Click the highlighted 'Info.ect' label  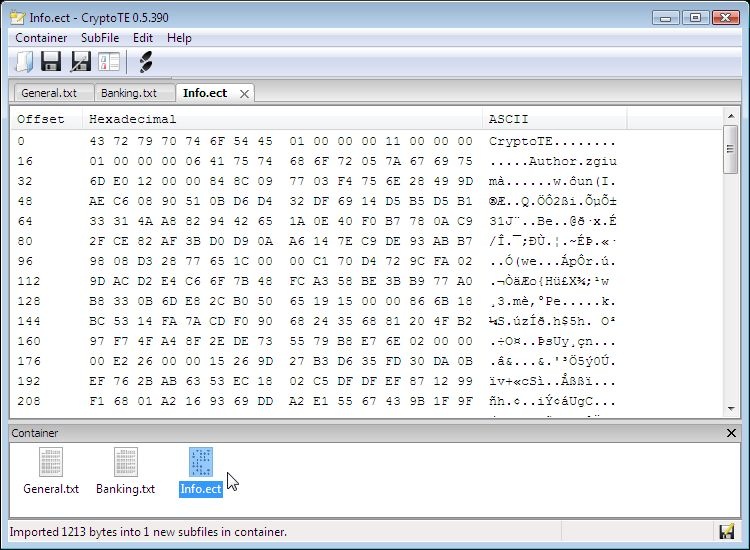(201, 489)
